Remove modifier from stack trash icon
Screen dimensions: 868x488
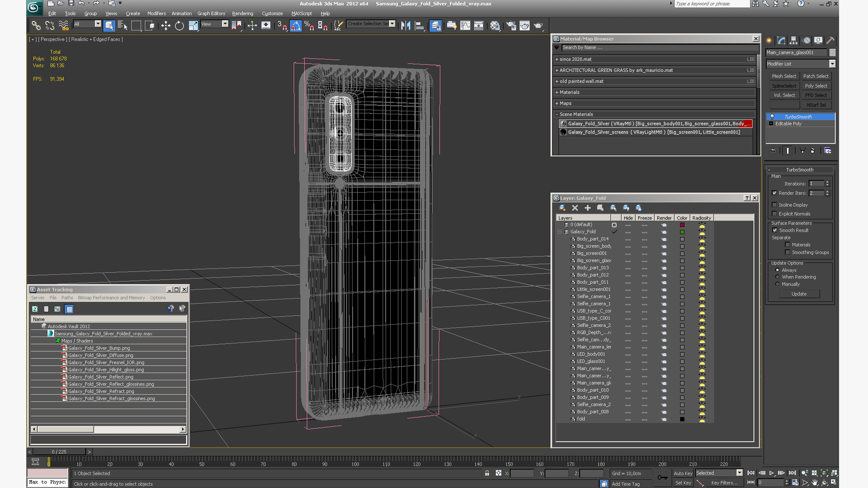click(x=812, y=151)
